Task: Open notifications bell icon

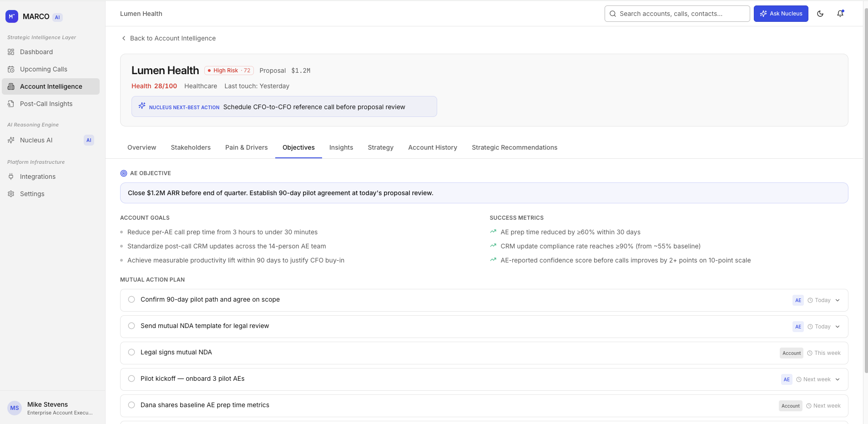Action: [x=840, y=14]
